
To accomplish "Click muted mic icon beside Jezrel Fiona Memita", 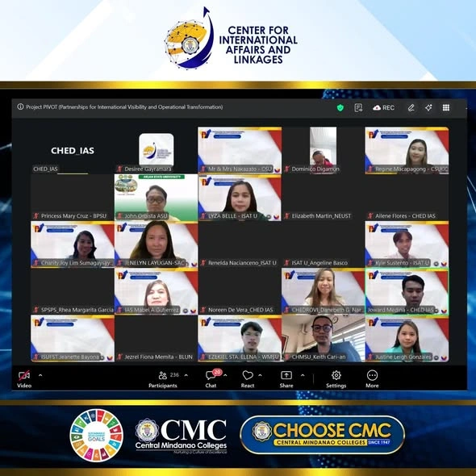I will [x=119, y=357].
